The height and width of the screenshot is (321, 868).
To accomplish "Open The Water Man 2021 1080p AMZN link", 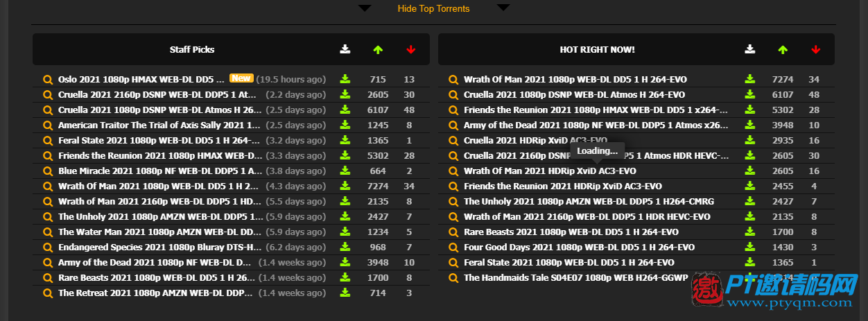I will 159,232.
